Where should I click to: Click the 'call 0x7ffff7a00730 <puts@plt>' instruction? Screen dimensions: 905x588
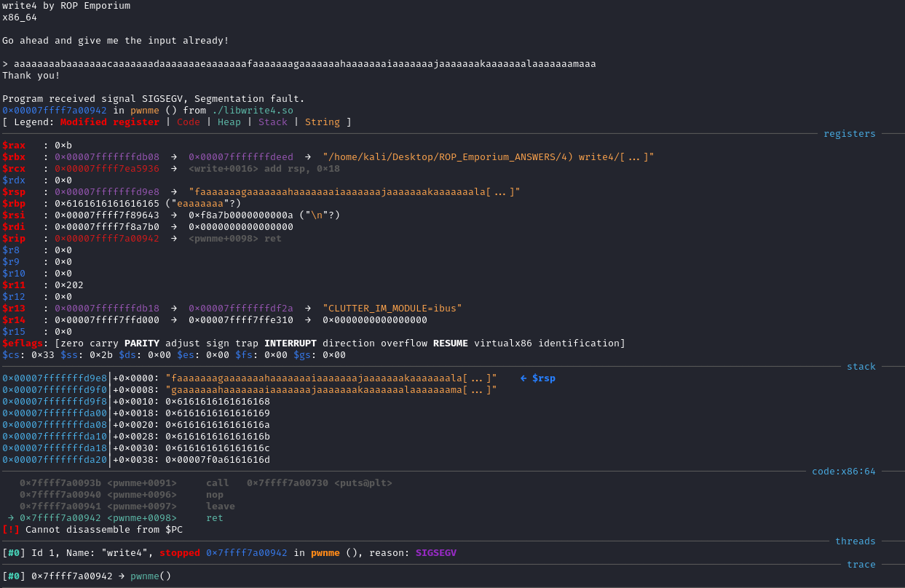(x=299, y=483)
